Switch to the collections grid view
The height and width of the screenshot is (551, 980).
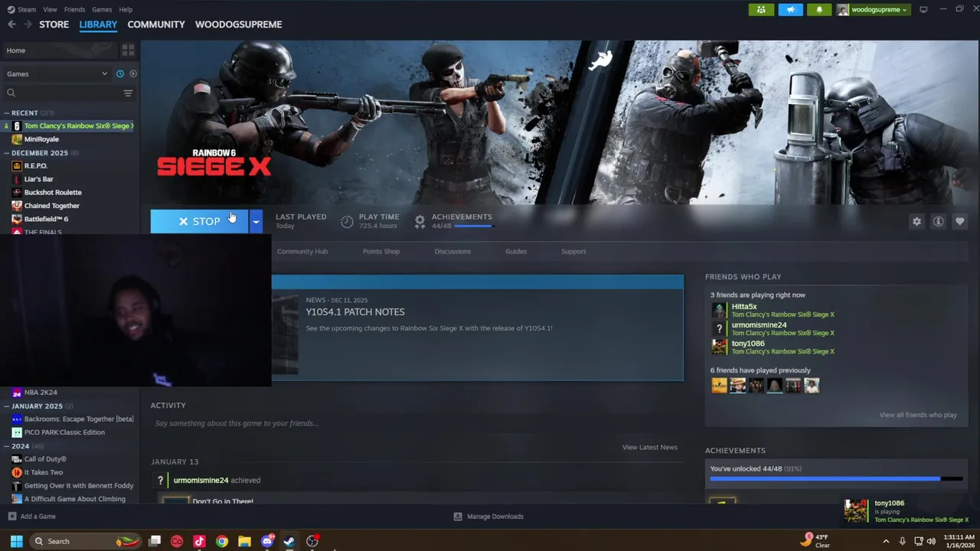(x=128, y=51)
